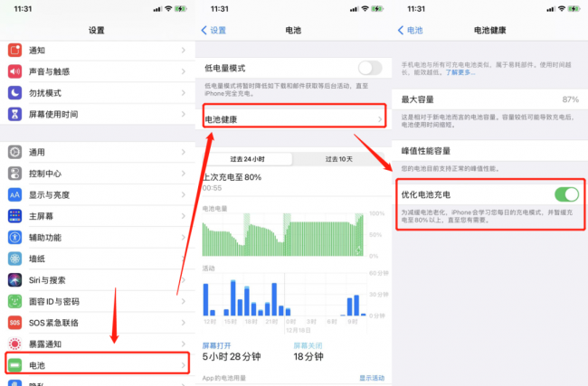
Task: Tap the Do Not Disturb (勿扰模式) moon icon
Action: 15,92
